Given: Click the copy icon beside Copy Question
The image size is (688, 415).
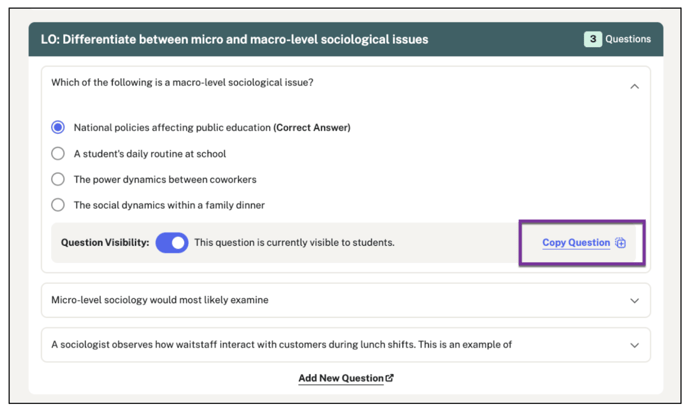Looking at the screenshot, I should pos(621,243).
